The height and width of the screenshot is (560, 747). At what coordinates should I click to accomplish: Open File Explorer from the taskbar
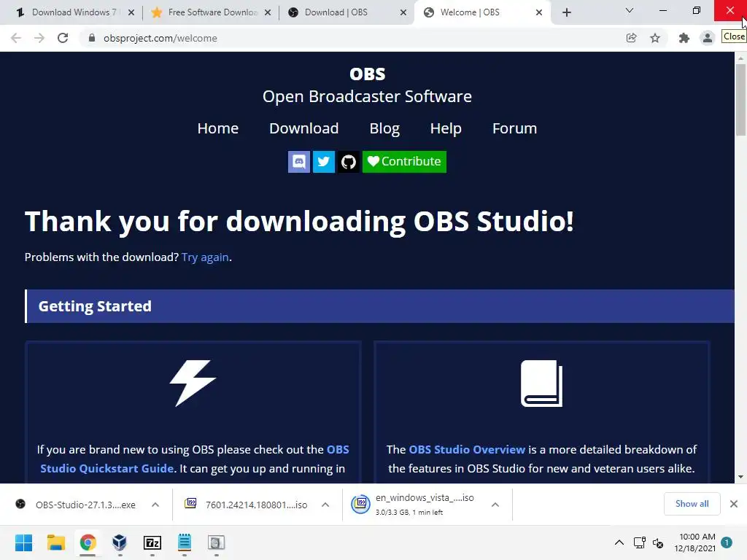tap(55, 542)
